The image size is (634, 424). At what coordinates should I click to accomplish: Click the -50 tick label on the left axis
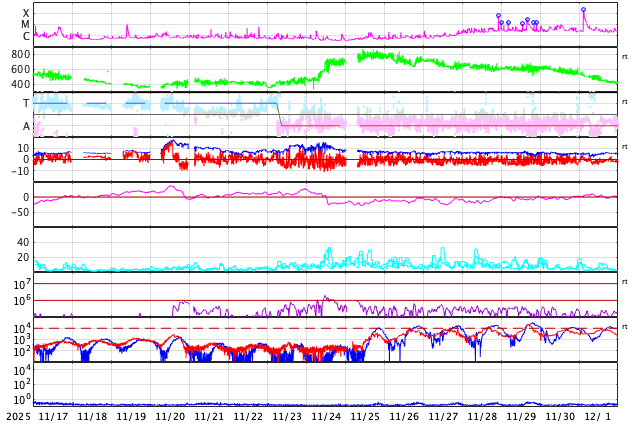pos(18,212)
